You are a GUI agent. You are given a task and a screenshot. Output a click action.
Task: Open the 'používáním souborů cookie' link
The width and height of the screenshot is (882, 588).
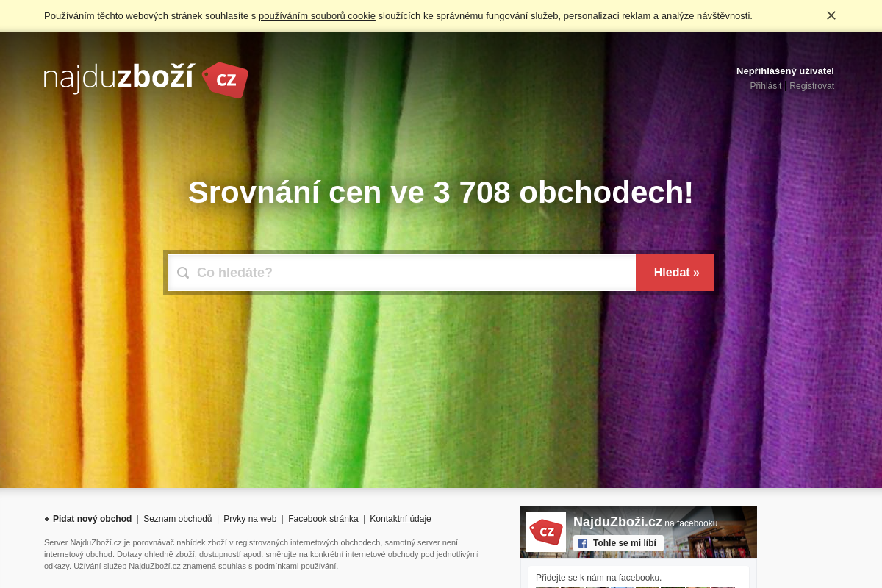point(317,15)
